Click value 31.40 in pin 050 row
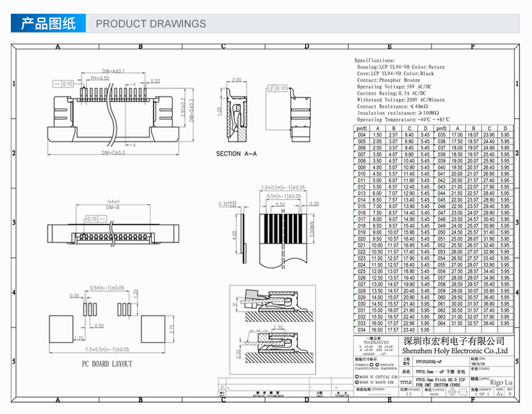This screenshot has width=532, height=414. (489, 232)
